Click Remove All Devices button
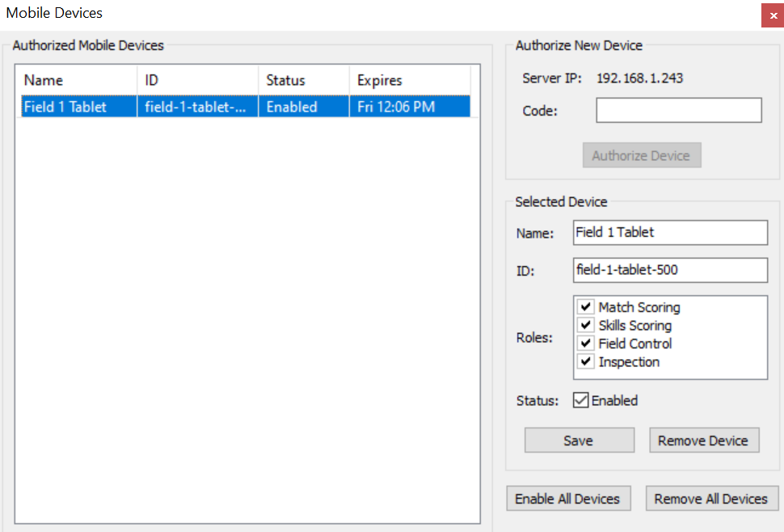This screenshot has height=532, width=784. click(711, 499)
